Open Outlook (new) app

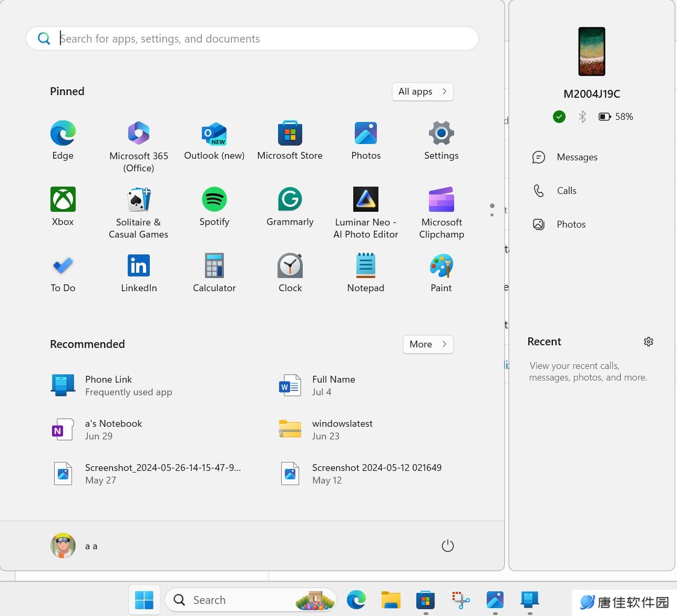tap(214, 140)
